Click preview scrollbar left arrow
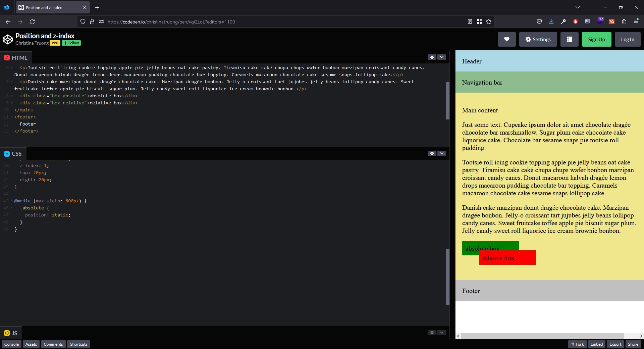 [x=458, y=336]
